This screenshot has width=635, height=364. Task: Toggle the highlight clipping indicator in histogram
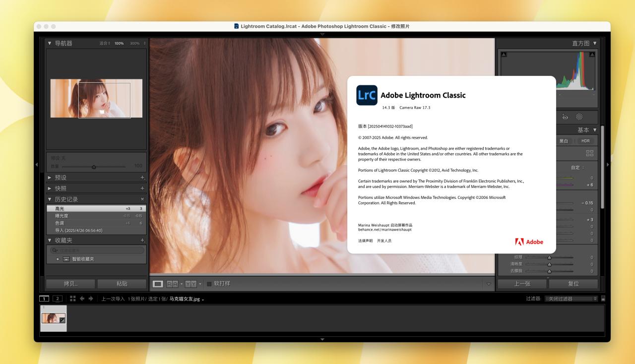click(x=592, y=54)
